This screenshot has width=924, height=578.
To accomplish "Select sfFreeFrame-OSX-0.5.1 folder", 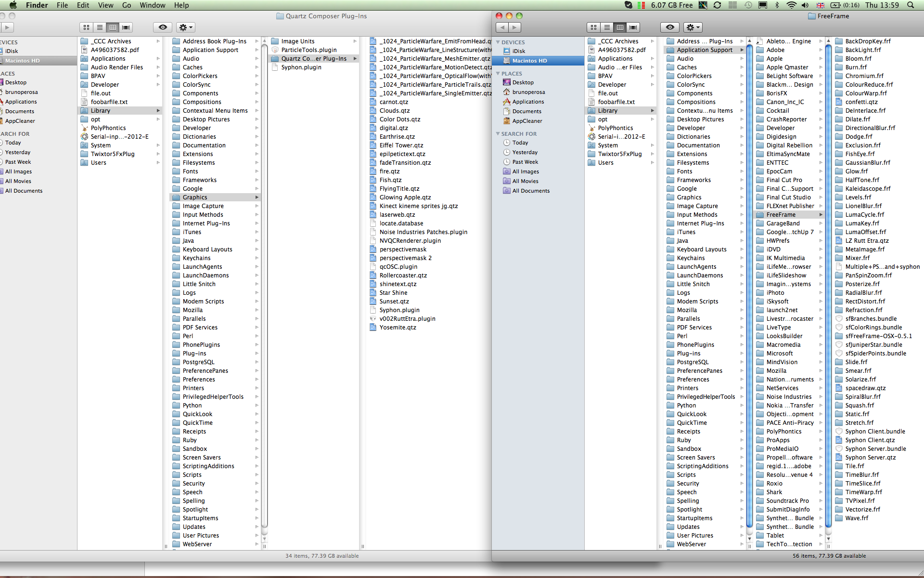I will (878, 336).
